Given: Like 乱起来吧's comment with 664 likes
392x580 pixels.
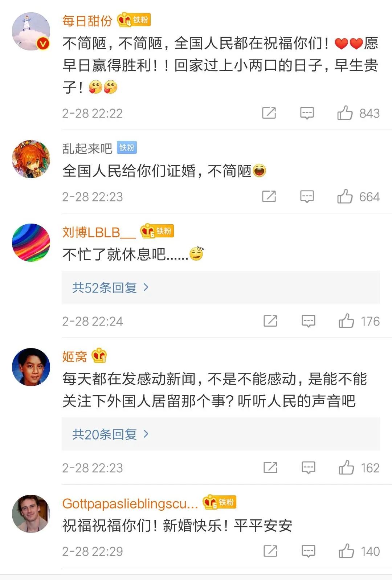Looking at the screenshot, I should 345,196.
